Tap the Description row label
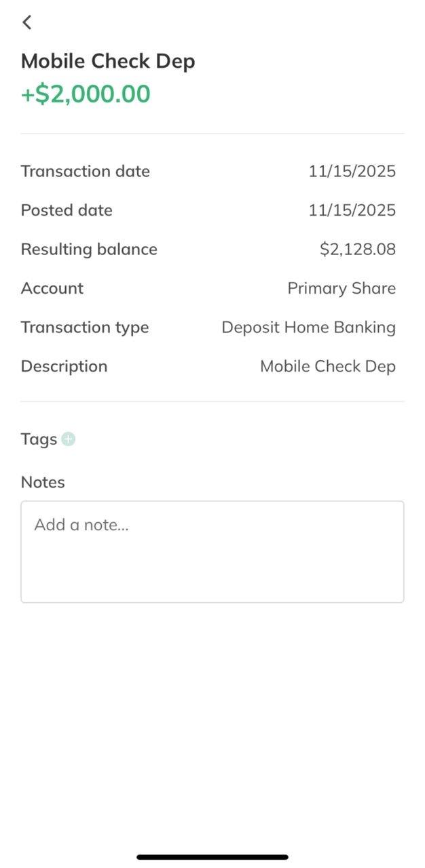Image resolution: width=425 pixels, height=868 pixels. (64, 366)
